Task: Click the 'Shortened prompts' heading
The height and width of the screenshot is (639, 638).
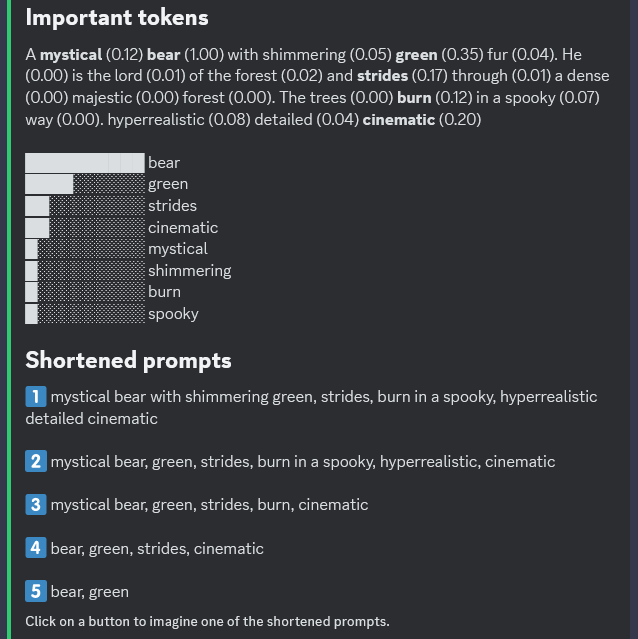Action: 128,360
